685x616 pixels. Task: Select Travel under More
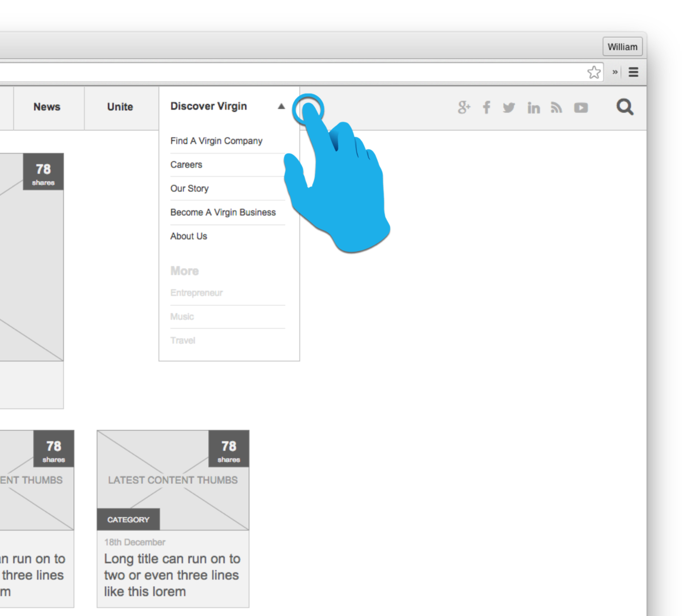(x=183, y=340)
